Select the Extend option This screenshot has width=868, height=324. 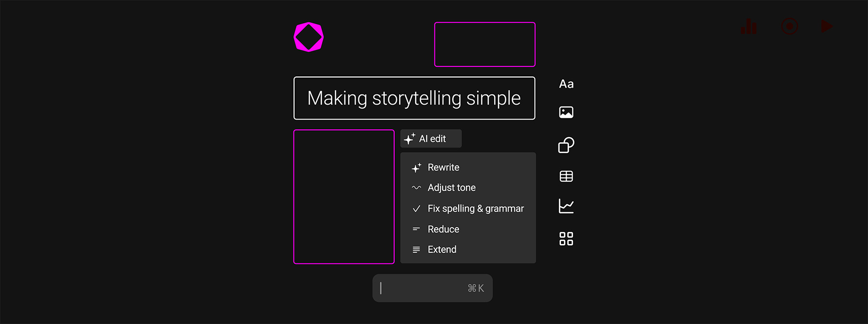(468, 249)
